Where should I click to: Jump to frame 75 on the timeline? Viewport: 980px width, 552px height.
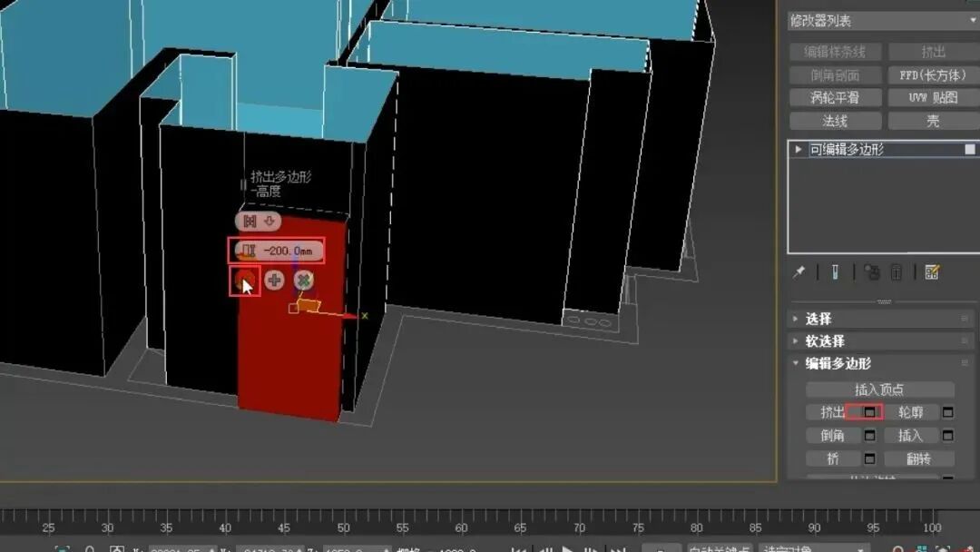638,527
